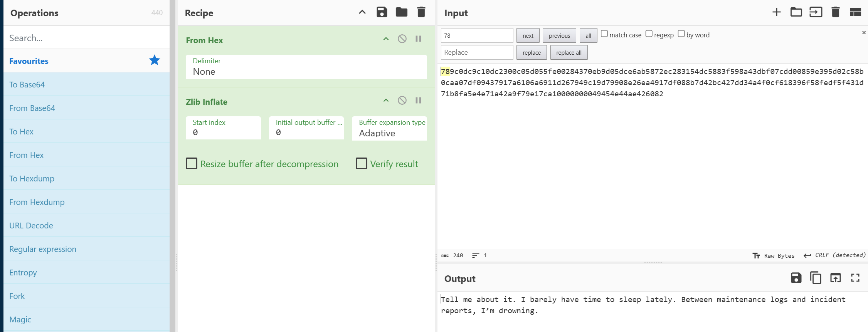Save the current recipe
868x332 pixels.
pyautogui.click(x=382, y=12)
